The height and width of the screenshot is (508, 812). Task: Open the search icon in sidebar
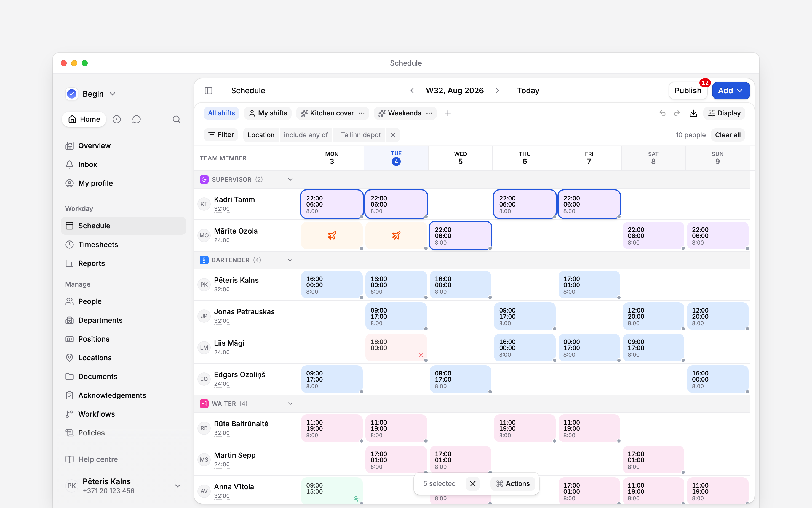coord(177,119)
